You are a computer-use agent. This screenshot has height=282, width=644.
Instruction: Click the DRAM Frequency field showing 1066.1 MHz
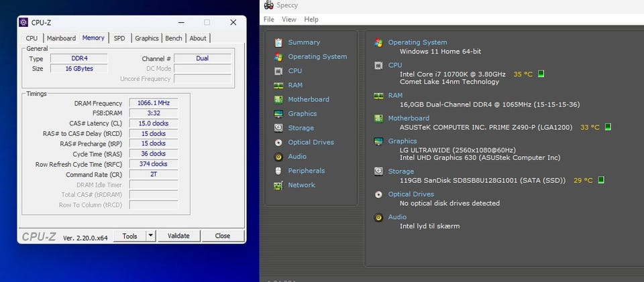point(154,103)
